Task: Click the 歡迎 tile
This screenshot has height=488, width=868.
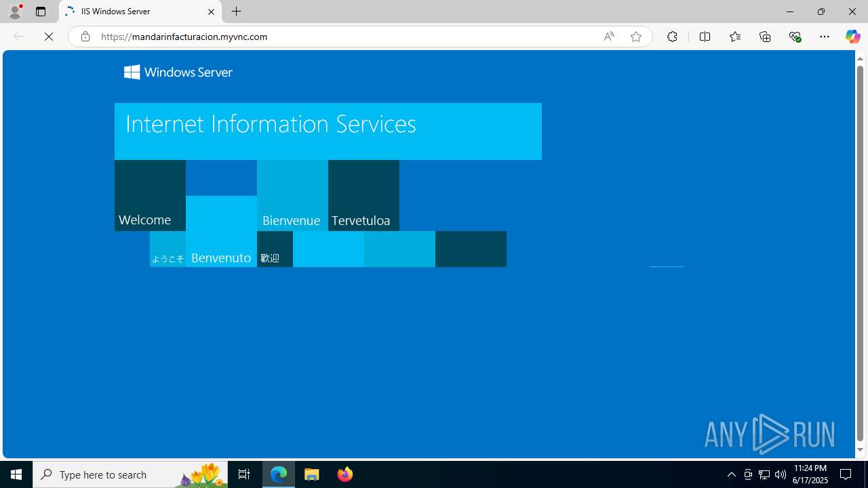Action: (275, 249)
